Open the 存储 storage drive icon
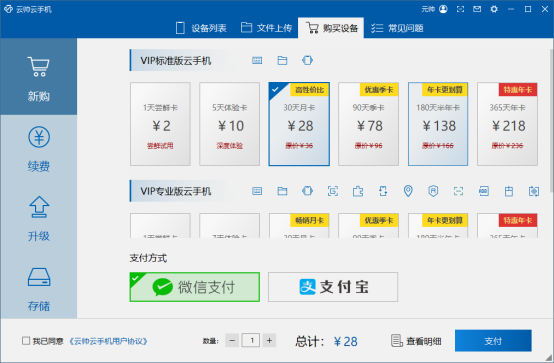 (x=39, y=277)
